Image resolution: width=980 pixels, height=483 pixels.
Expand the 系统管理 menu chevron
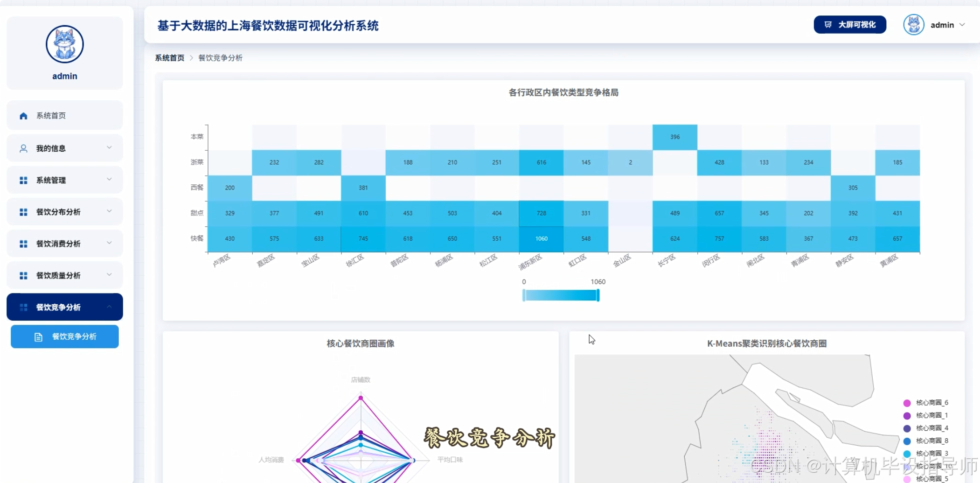110,180
